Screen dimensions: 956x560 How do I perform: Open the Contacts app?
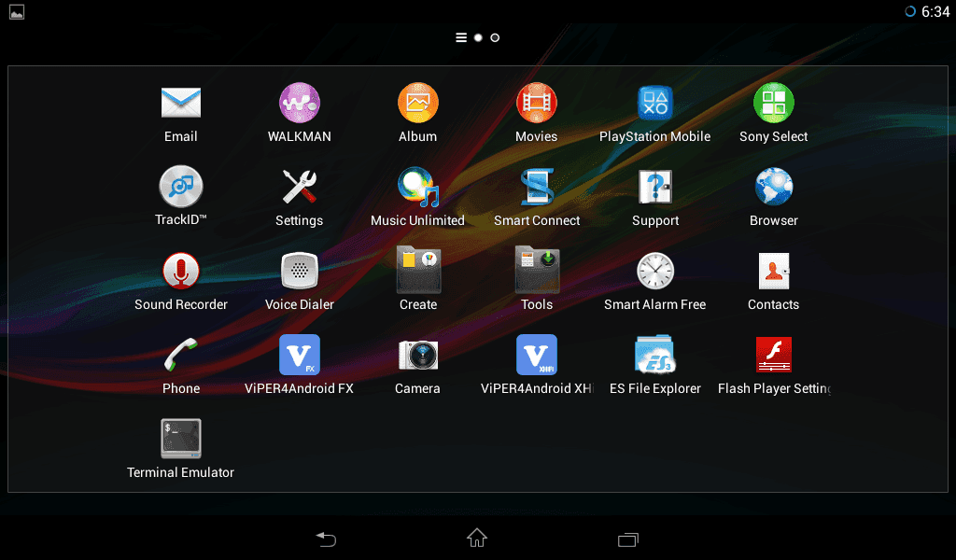[774, 271]
